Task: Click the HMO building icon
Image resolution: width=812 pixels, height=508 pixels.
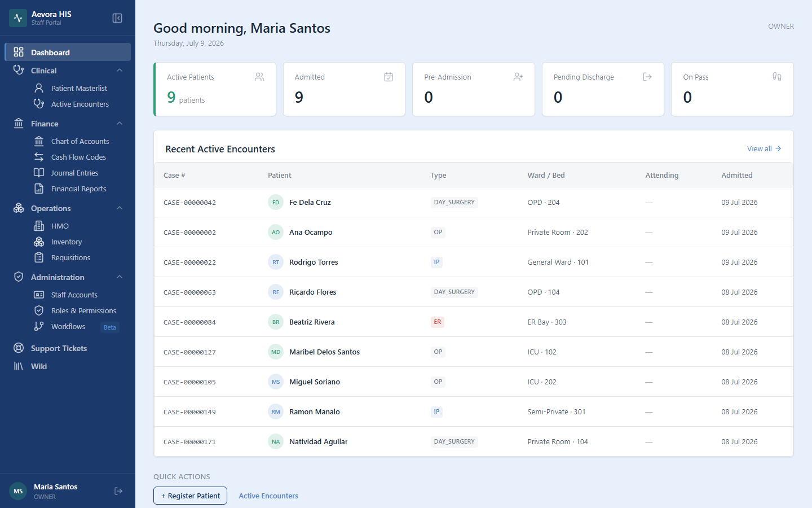Action: click(39, 226)
